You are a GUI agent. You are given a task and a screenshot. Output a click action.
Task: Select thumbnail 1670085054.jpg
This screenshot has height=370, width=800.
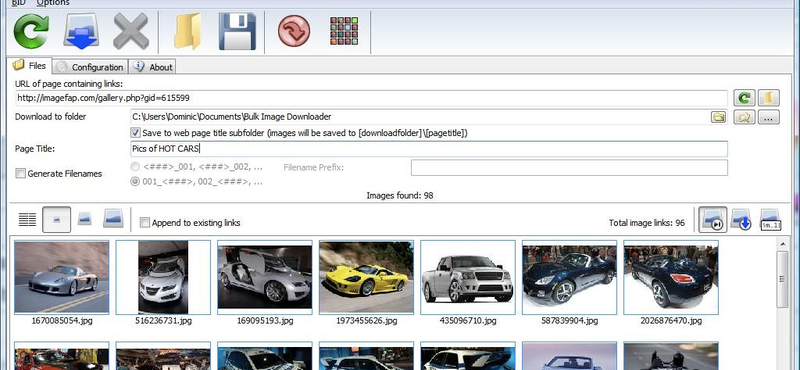[62, 277]
